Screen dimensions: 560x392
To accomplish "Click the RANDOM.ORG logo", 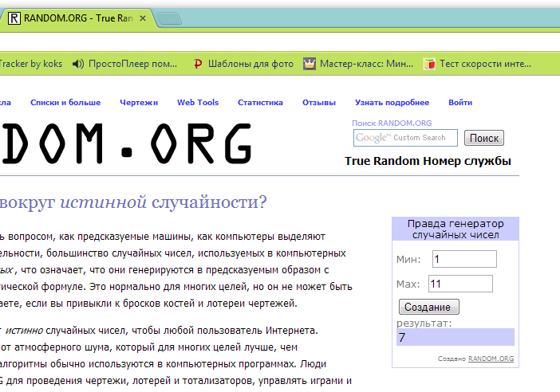I will pos(126,143).
